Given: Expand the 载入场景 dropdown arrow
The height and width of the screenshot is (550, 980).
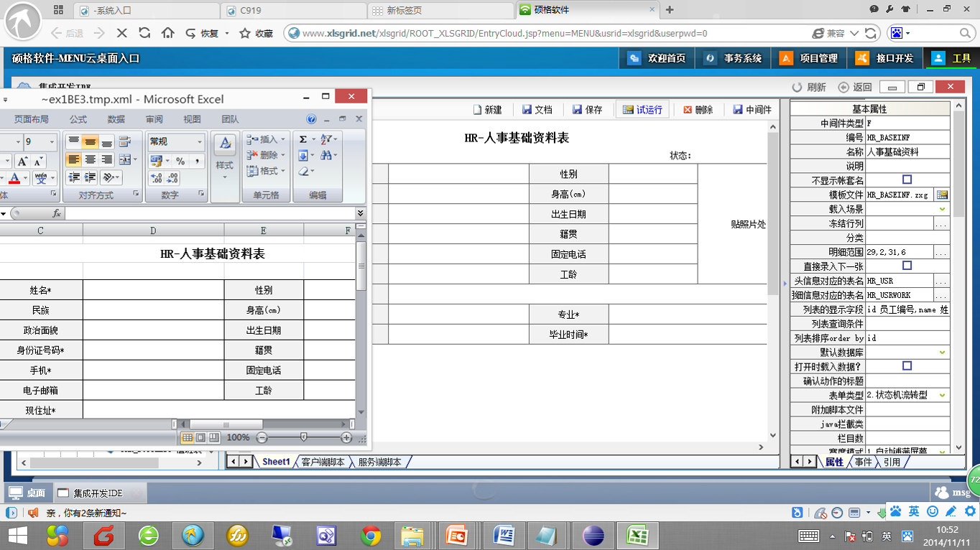Looking at the screenshot, I should 942,209.
